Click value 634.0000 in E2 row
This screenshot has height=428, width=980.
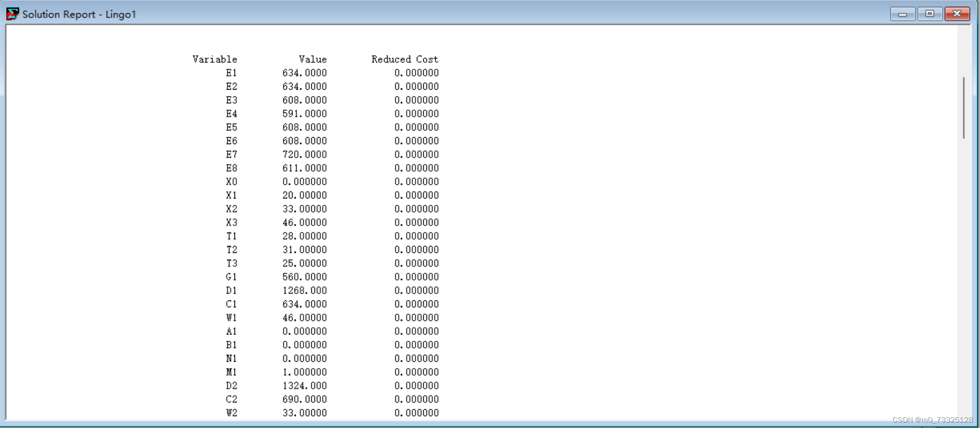(304, 86)
